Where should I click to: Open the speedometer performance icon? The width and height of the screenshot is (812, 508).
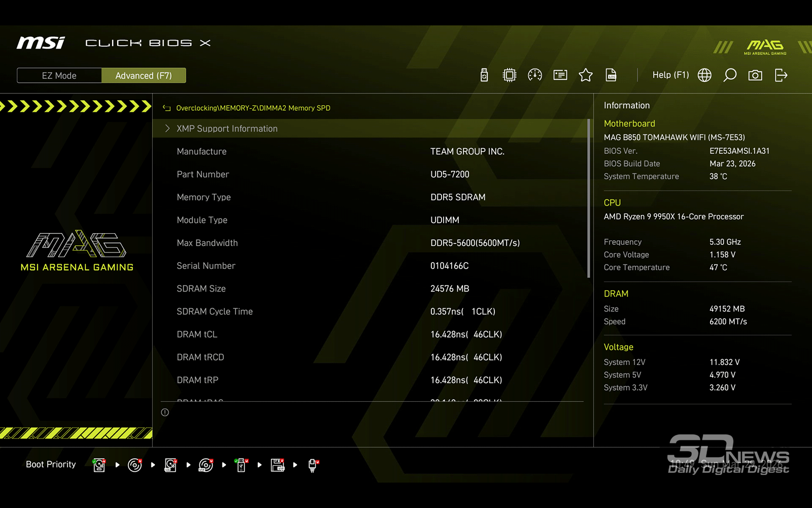coord(535,75)
